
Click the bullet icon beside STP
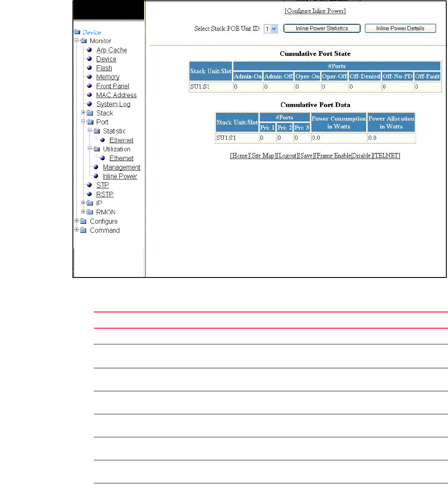[90, 185]
